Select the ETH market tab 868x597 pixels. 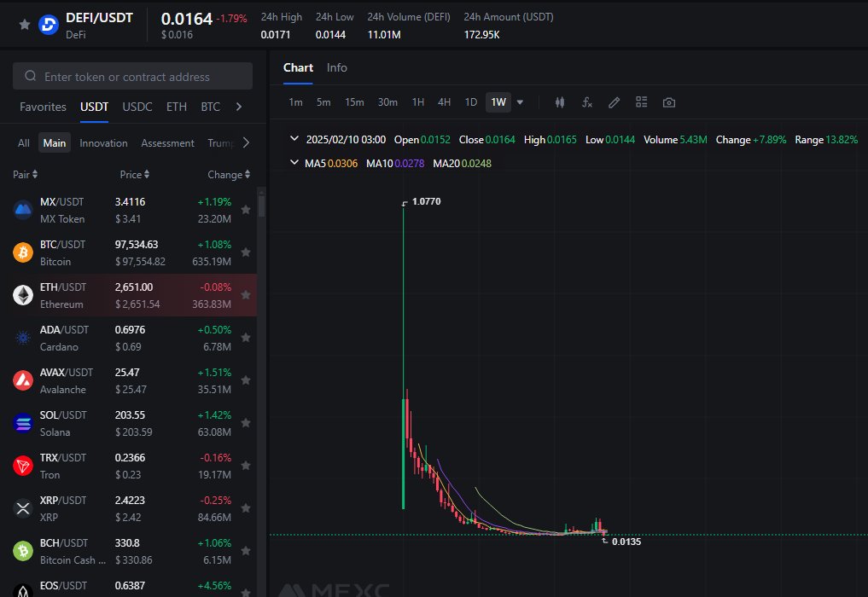pyautogui.click(x=176, y=107)
